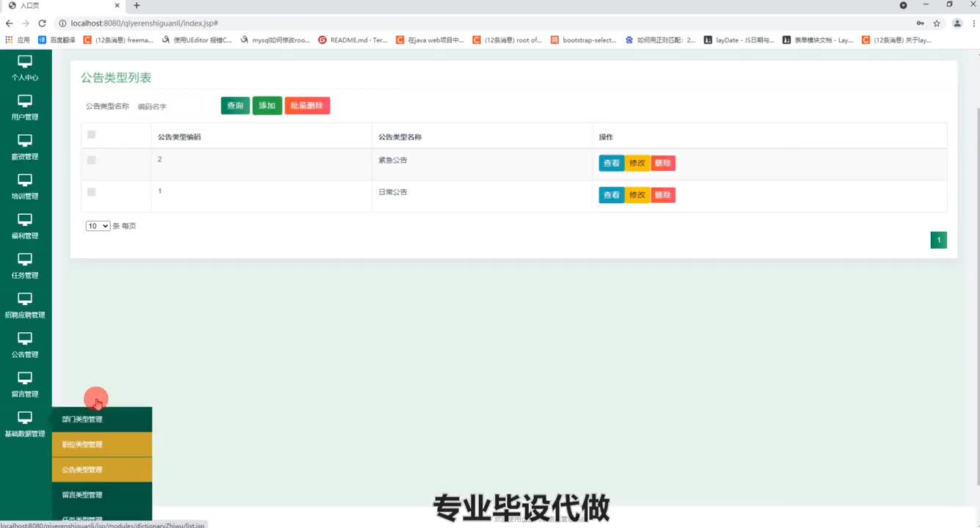Image resolution: width=980 pixels, height=528 pixels.
Task: Click the browser address bar
Action: [x=484, y=23]
